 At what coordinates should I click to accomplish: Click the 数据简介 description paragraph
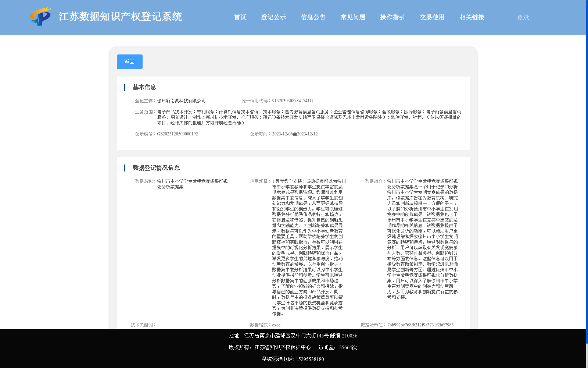423,239
